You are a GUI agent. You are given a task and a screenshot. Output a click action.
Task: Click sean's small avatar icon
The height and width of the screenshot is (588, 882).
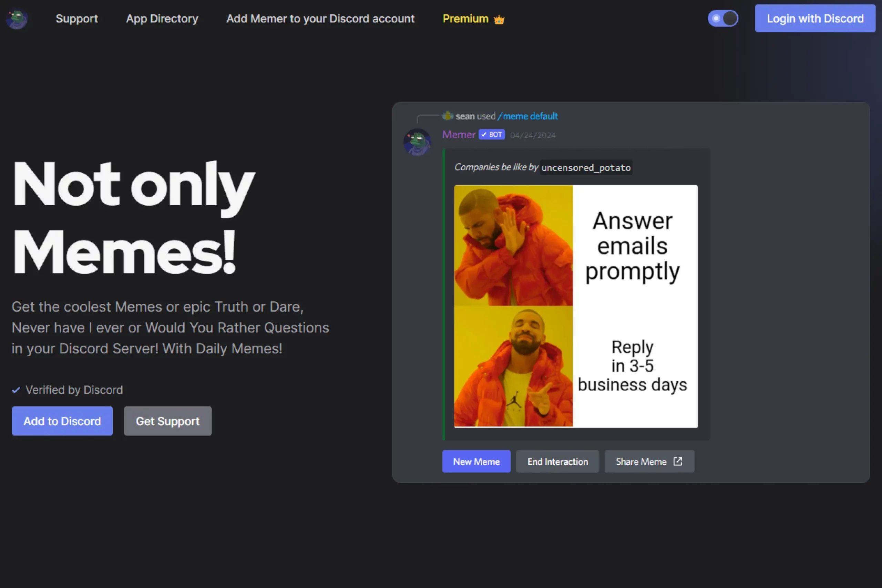(448, 116)
